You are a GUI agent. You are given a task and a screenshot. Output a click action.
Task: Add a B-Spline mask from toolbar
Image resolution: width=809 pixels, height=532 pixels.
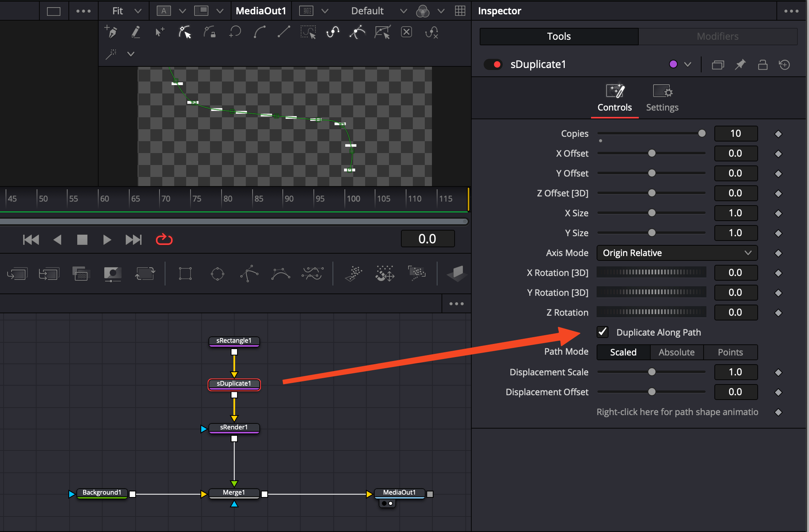click(281, 274)
